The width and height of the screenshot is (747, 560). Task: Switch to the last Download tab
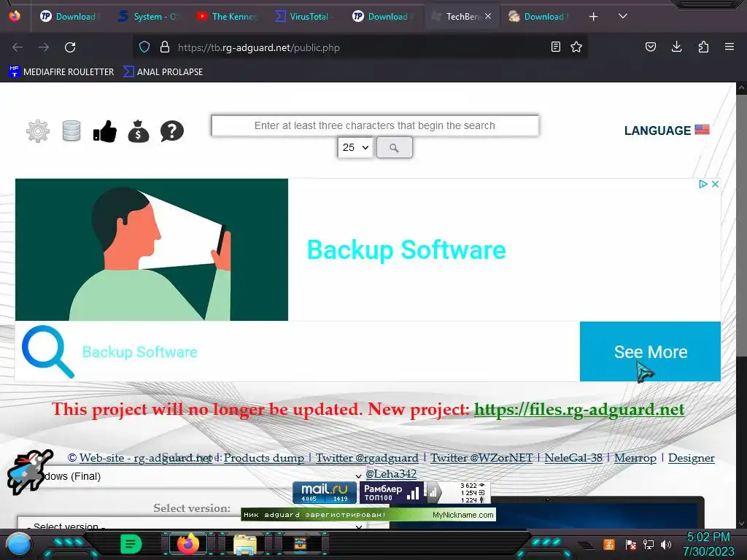click(x=538, y=17)
